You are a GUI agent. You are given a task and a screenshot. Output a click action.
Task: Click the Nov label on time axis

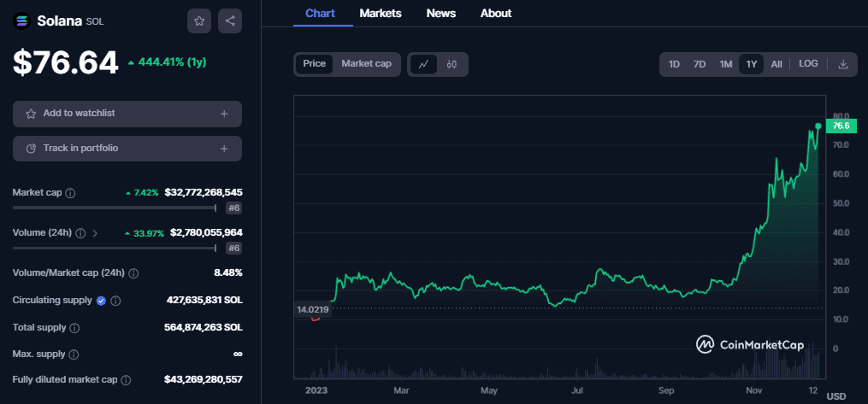753,390
